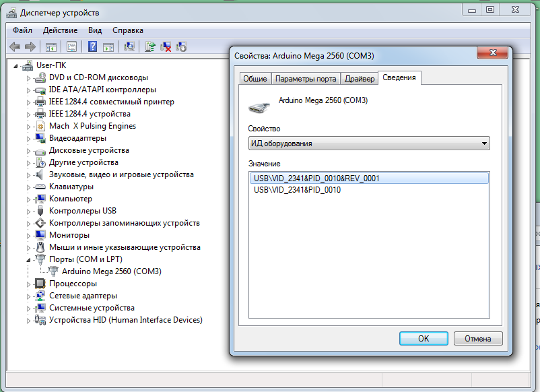Collapse the User-ПК root node
The image size is (540, 392).
(15, 66)
